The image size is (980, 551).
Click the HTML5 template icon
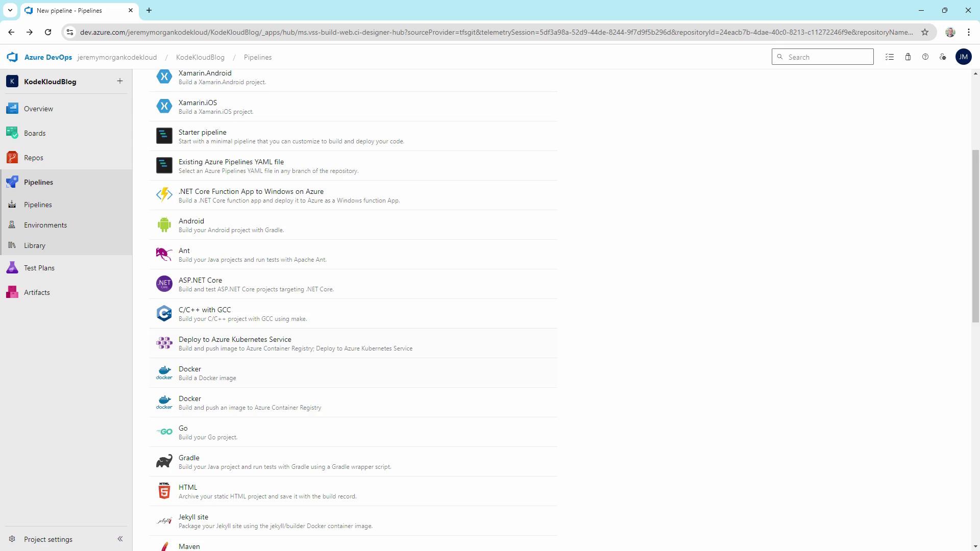tap(164, 491)
